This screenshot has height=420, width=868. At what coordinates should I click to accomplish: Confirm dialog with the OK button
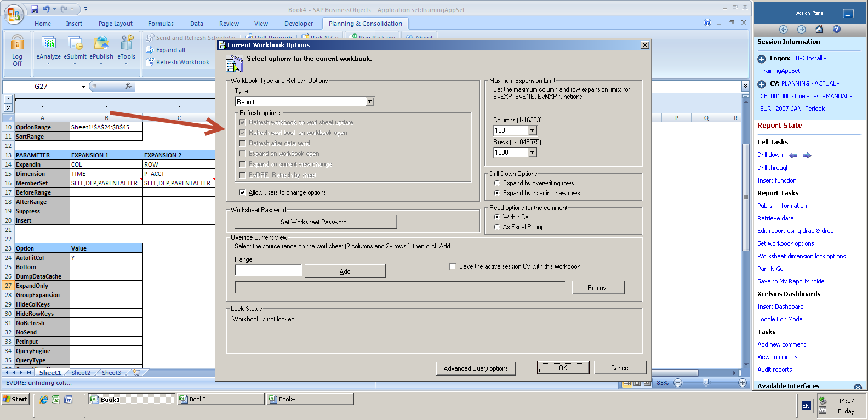pyautogui.click(x=563, y=368)
